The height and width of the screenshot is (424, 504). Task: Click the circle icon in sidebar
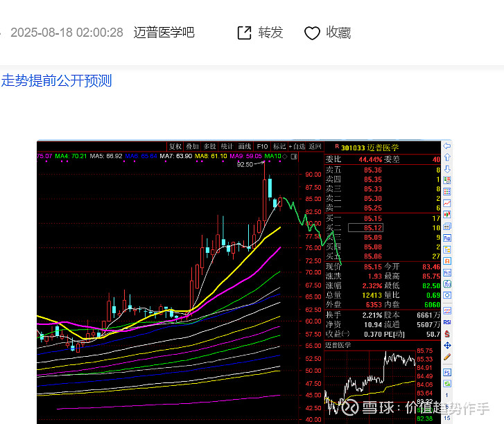coord(446,295)
